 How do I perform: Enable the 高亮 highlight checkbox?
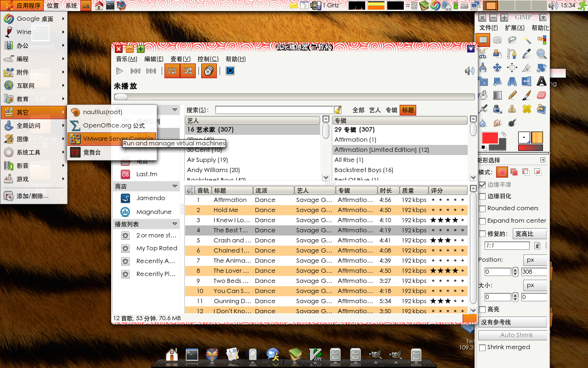coord(482,310)
